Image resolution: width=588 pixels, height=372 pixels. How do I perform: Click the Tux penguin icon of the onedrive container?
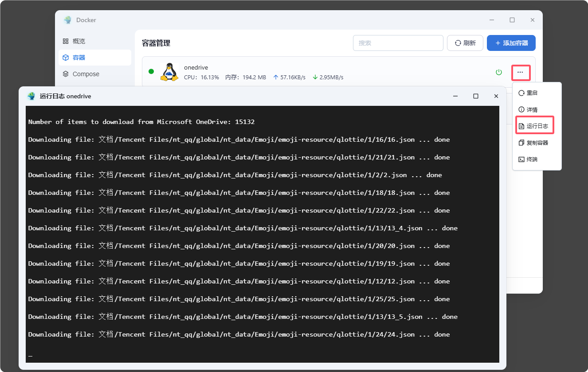169,72
